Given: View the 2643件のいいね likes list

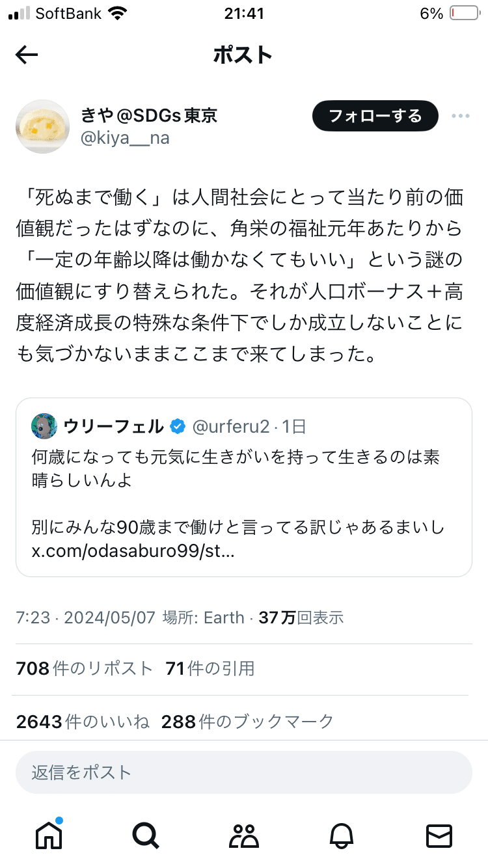Looking at the screenshot, I should pyautogui.click(x=83, y=721).
